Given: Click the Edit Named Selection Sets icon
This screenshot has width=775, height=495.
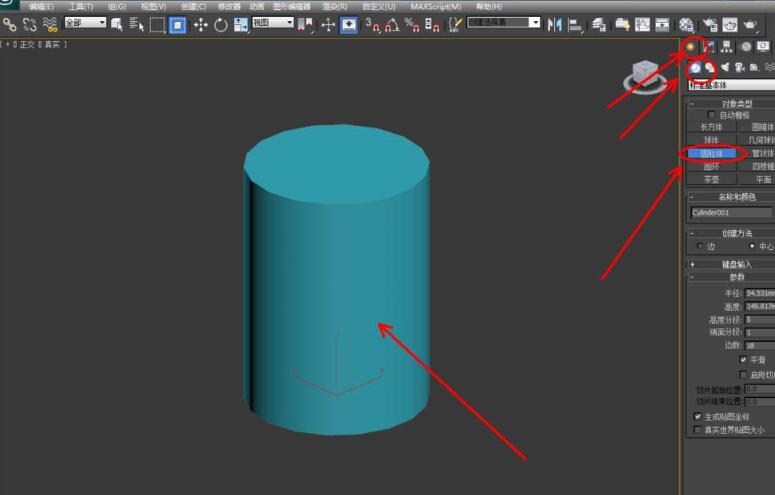Looking at the screenshot, I should click(x=455, y=25).
